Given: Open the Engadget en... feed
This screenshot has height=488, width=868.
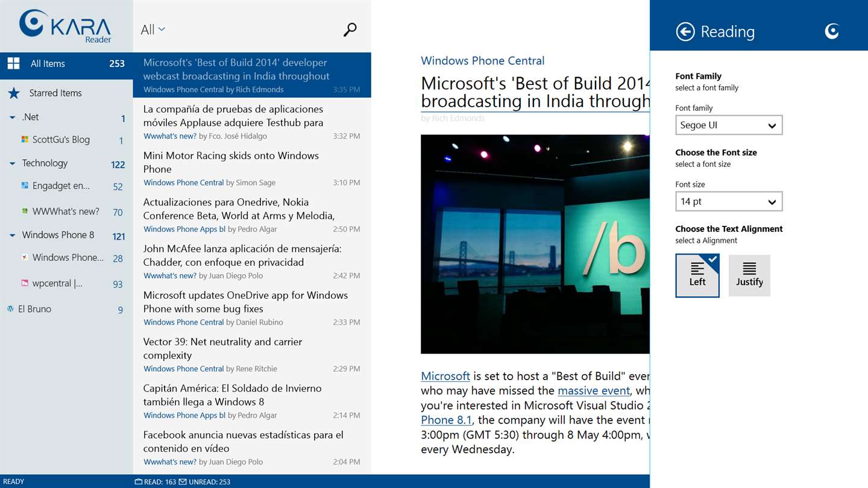Looking at the screenshot, I should (x=66, y=186).
